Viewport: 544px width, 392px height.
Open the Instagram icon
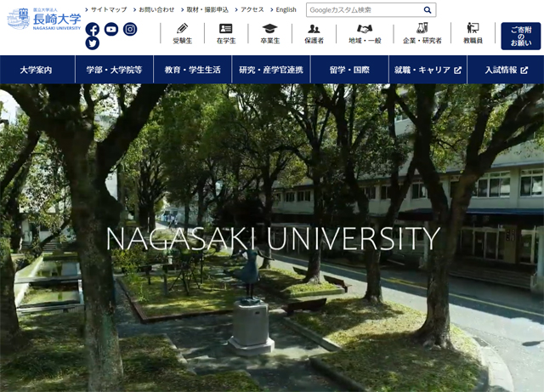pos(130,30)
